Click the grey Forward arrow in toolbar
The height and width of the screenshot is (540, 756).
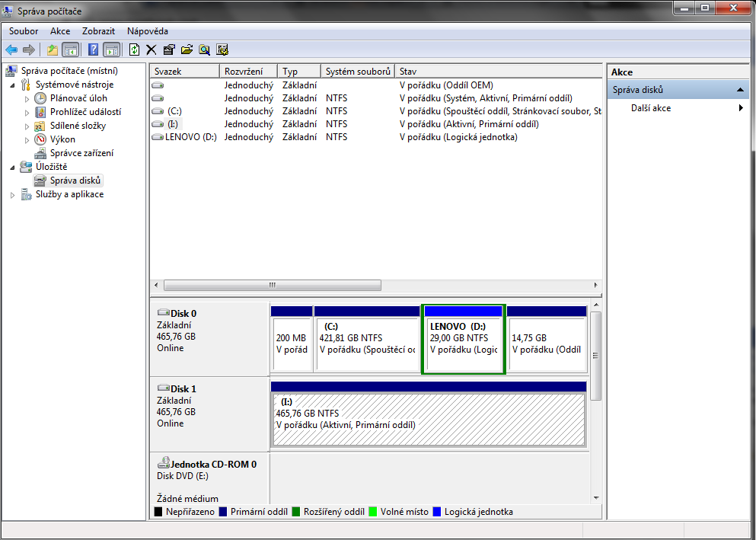29,50
